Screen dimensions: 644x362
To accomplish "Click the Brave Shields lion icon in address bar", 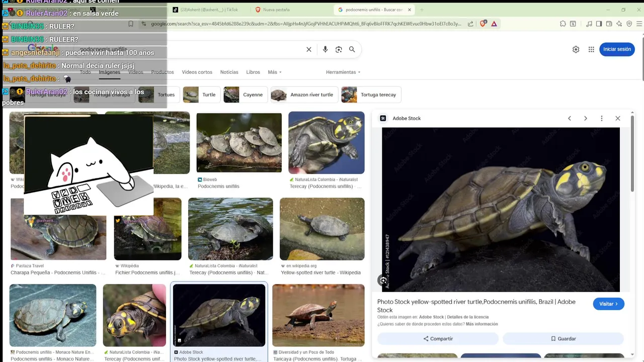I will [484, 24].
